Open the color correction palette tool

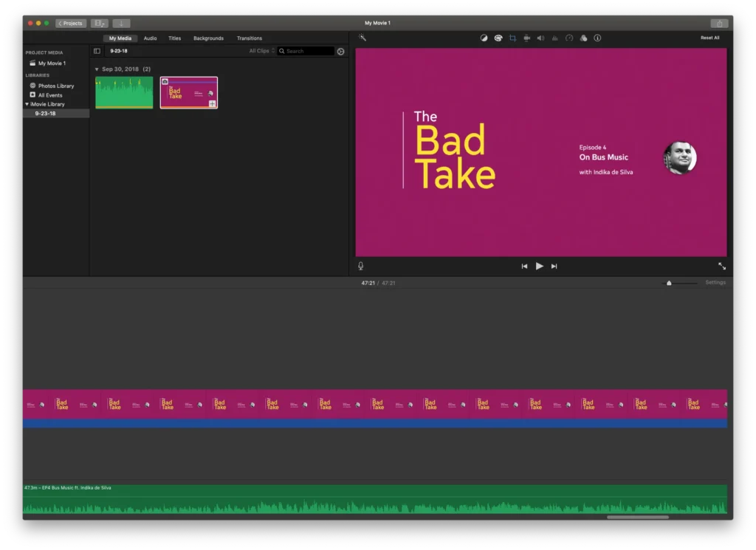coord(498,38)
